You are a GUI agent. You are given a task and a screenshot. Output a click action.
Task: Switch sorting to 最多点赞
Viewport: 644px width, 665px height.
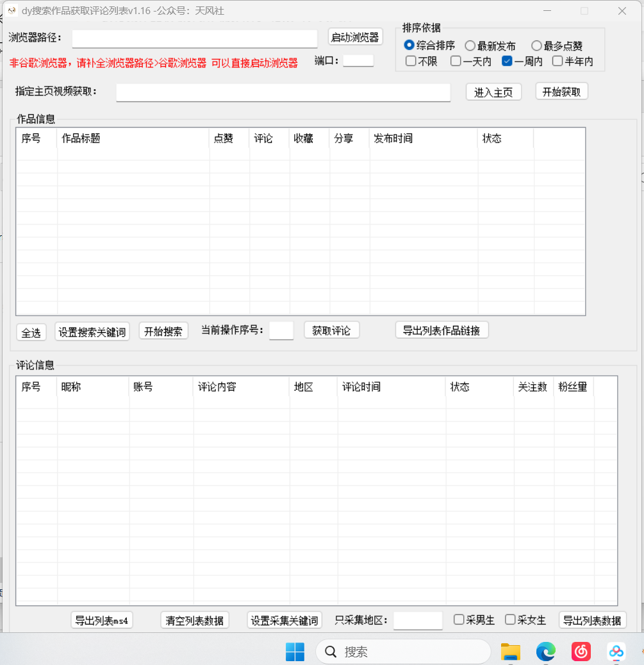[536, 46]
